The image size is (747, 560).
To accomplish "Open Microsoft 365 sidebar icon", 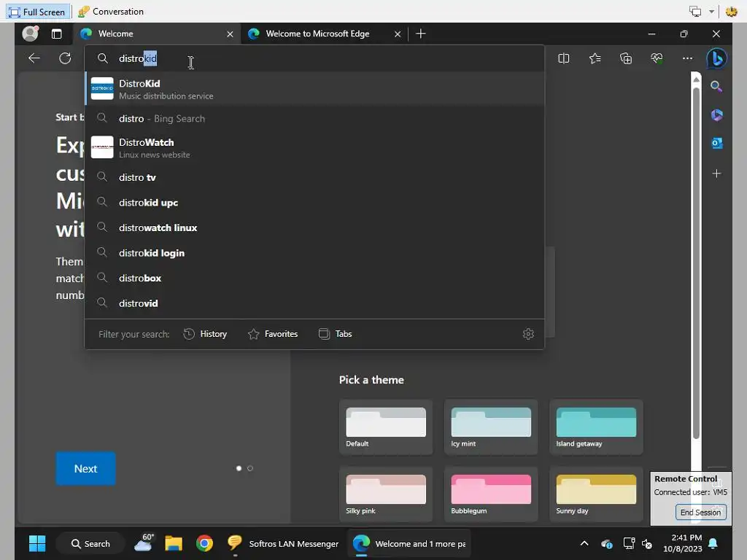I will pyautogui.click(x=716, y=114).
